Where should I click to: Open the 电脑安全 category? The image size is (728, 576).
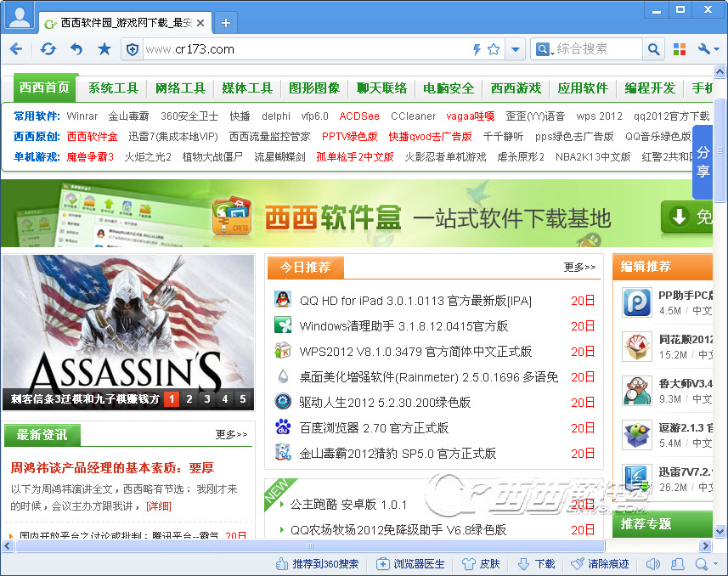click(449, 88)
